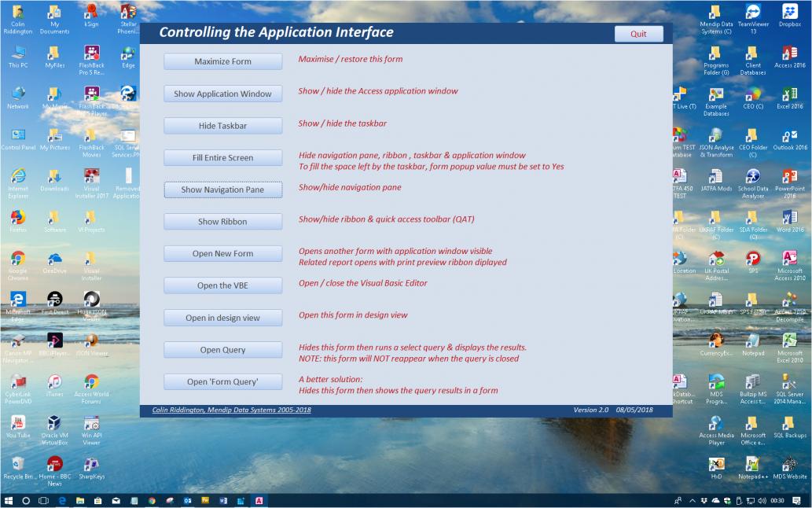Switch to the Access app on taskbar
This screenshot has height=508, width=812.
pyautogui.click(x=259, y=501)
